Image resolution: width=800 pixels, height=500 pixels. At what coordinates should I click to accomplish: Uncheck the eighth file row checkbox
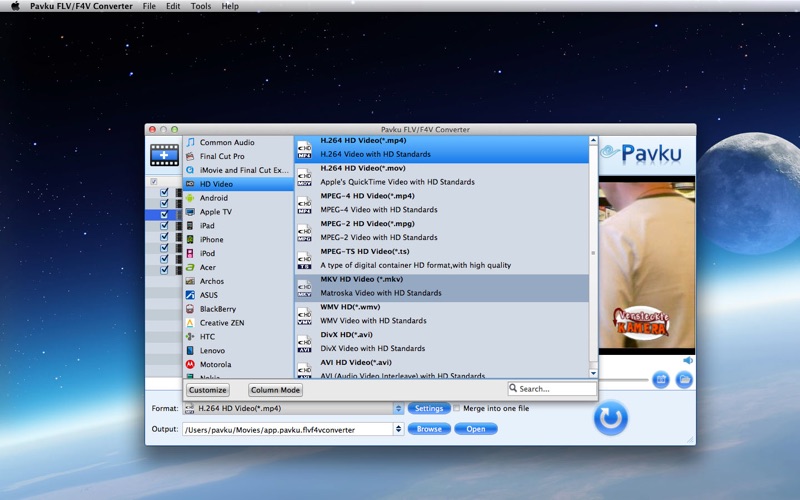coord(164,270)
